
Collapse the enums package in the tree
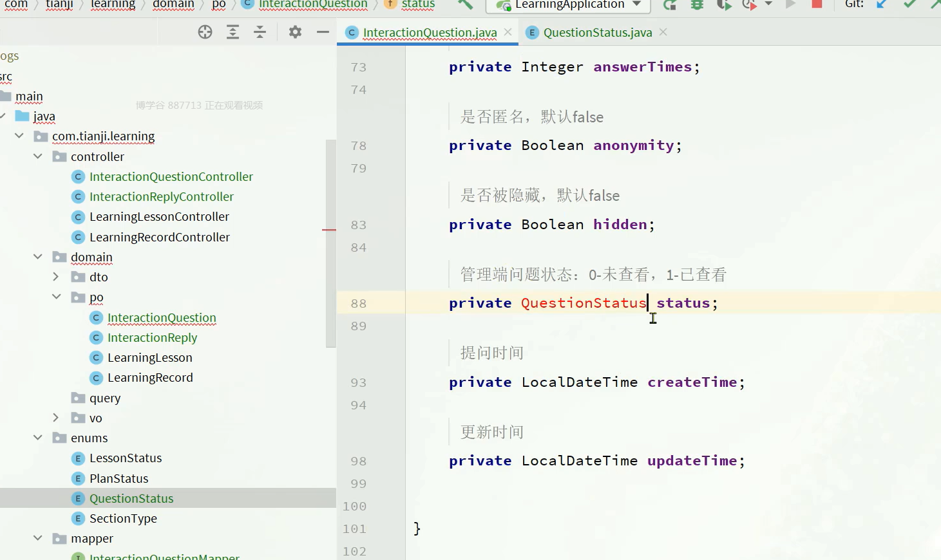pos(38,438)
